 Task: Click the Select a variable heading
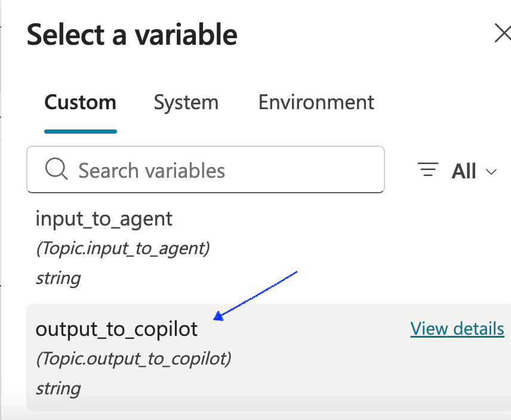point(132,35)
